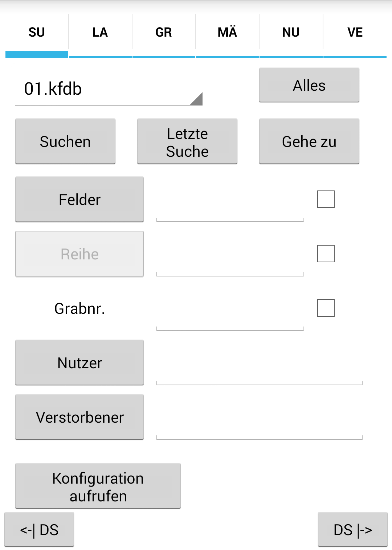The height and width of the screenshot is (550, 392).
Task: Tick the checkbox beside Felder field
Action: tap(326, 199)
